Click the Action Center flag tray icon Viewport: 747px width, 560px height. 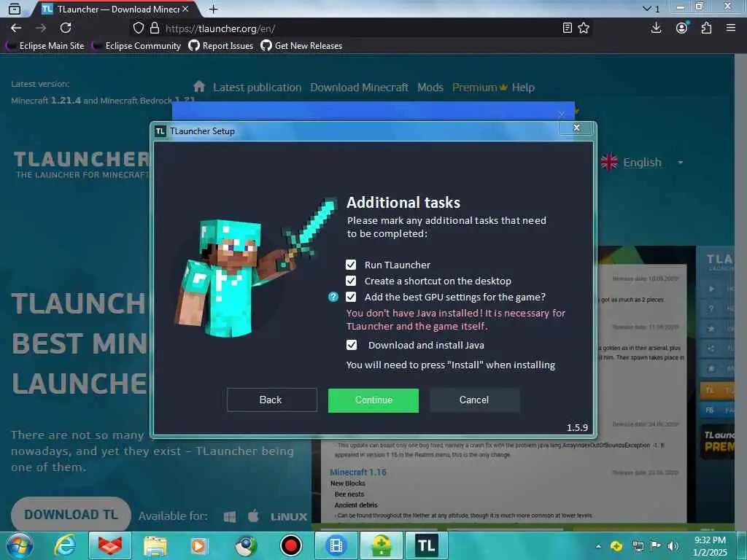[656, 546]
